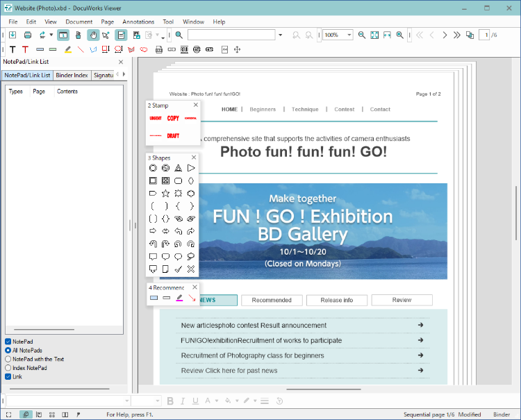The height and width of the screenshot is (420, 521).
Task: Choose the Star shape
Action: tap(165, 193)
